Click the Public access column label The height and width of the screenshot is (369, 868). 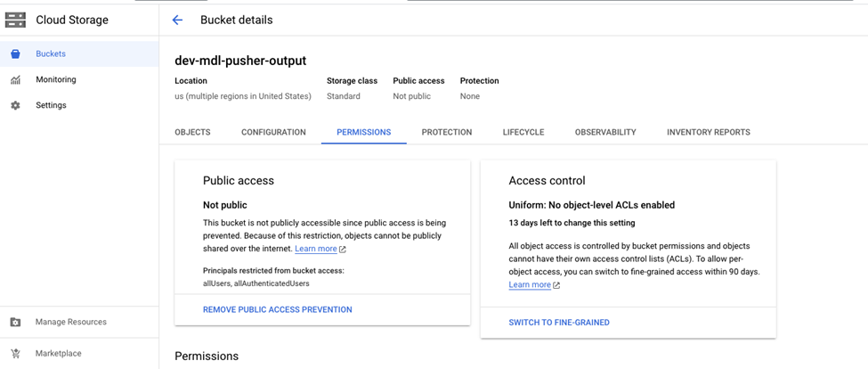418,81
